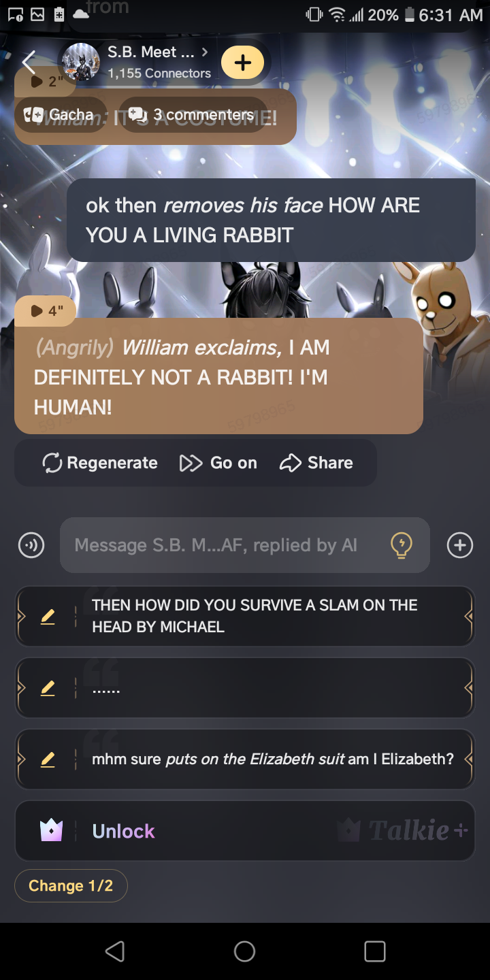
Task: Open the Gacha cards feature
Action: 61,114
